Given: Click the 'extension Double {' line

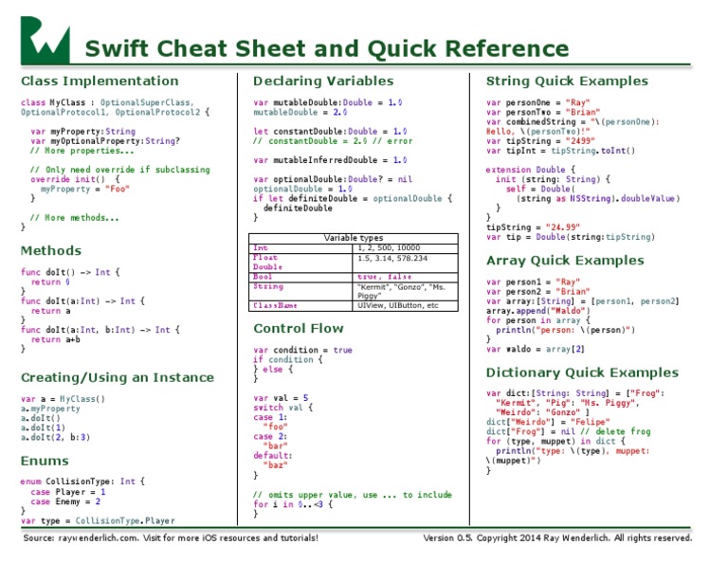Looking at the screenshot, I should (531, 170).
